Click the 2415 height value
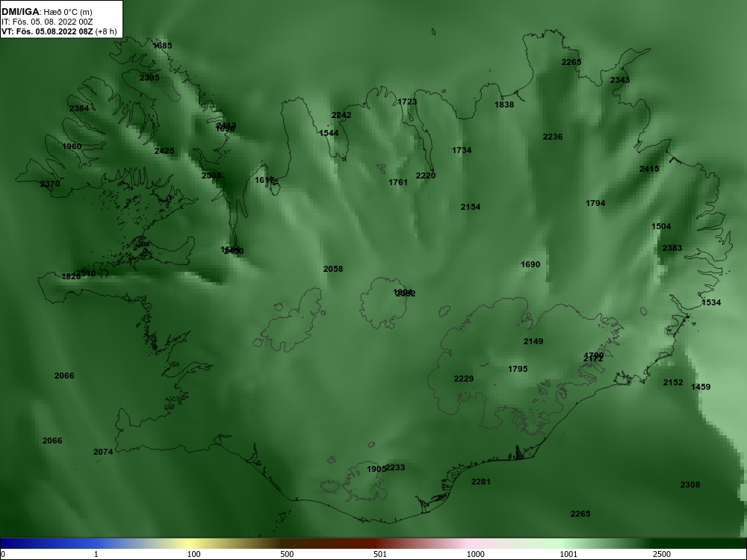Image resolution: width=747 pixels, height=560 pixels. (x=649, y=169)
